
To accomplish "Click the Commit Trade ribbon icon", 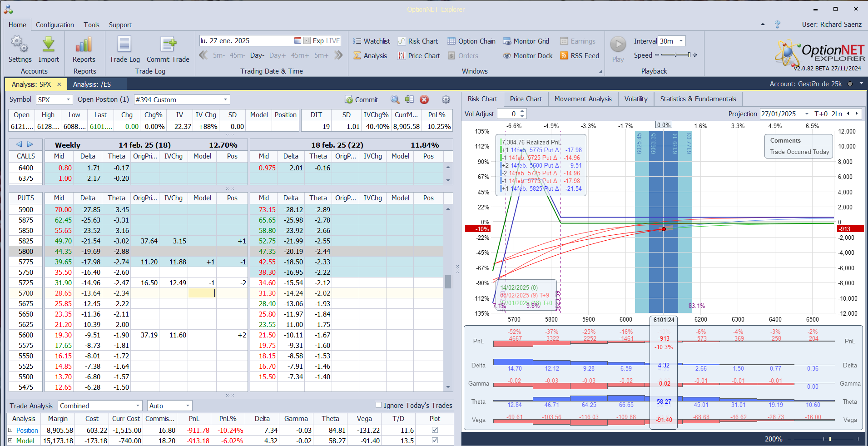I will pyautogui.click(x=168, y=45).
